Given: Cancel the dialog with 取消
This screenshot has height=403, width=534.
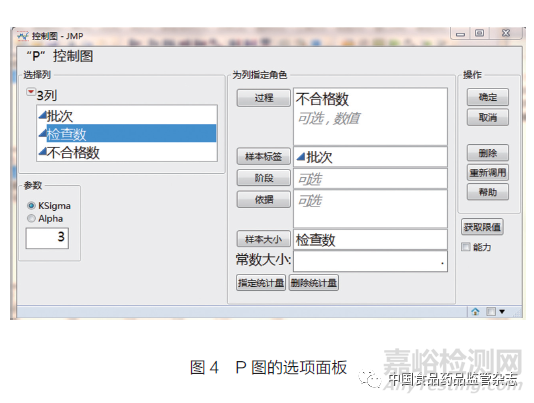Looking at the screenshot, I should [488, 118].
